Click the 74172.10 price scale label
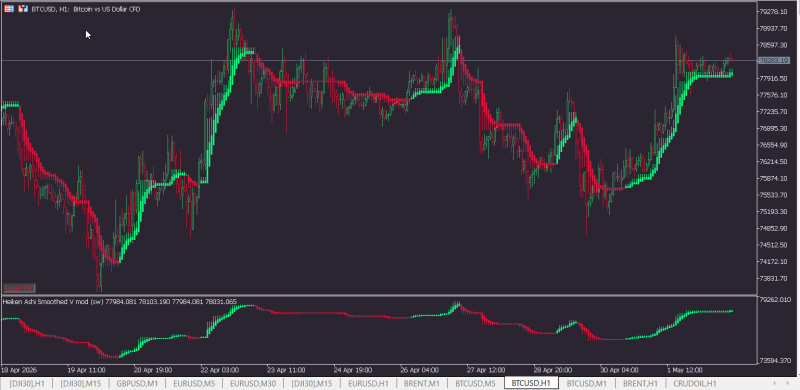800x390 pixels. (774, 261)
